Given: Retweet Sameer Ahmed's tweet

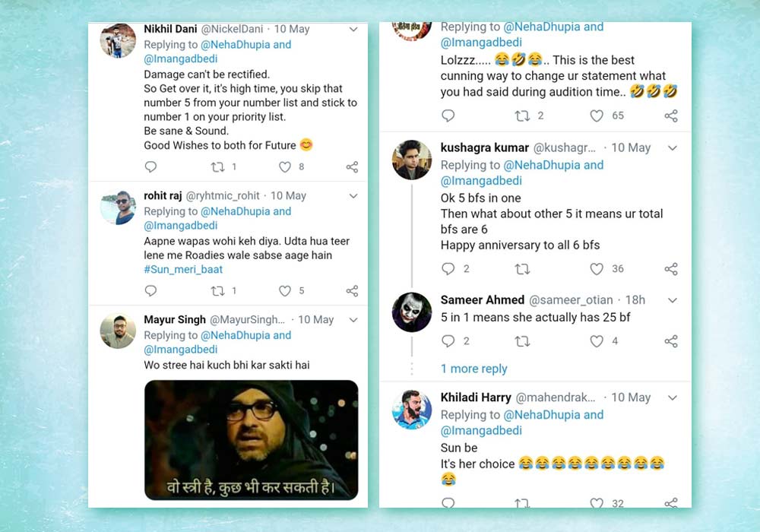Looking at the screenshot, I should coord(522,342).
